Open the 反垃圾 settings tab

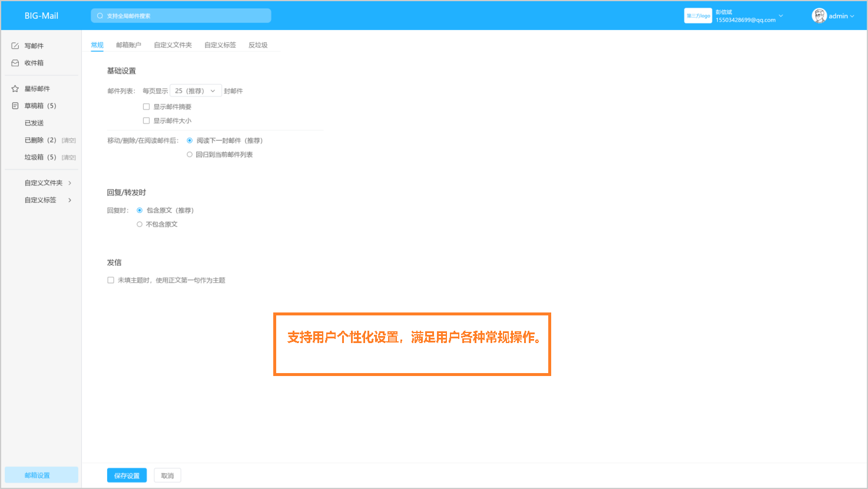[258, 44]
